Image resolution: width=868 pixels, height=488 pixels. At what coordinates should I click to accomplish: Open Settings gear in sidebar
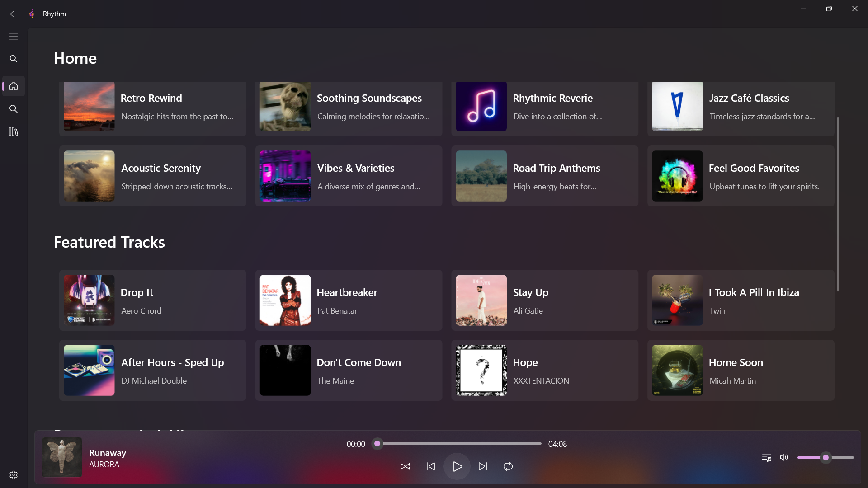pyautogui.click(x=14, y=475)
